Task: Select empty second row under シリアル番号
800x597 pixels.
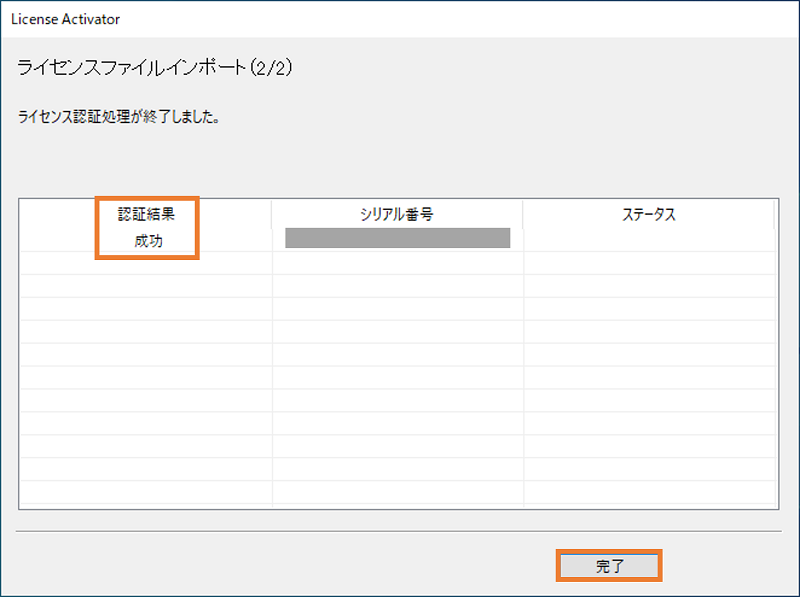Action: point(397,263)
